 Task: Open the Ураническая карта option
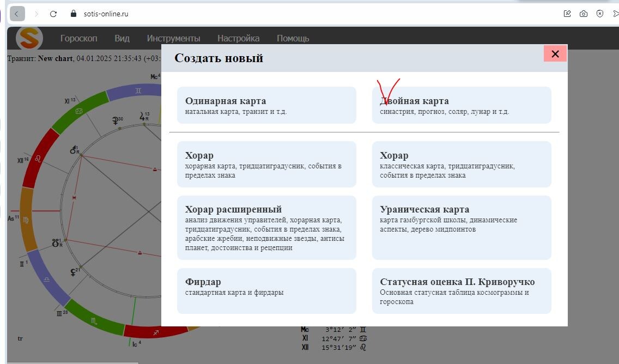pos(462,227)
